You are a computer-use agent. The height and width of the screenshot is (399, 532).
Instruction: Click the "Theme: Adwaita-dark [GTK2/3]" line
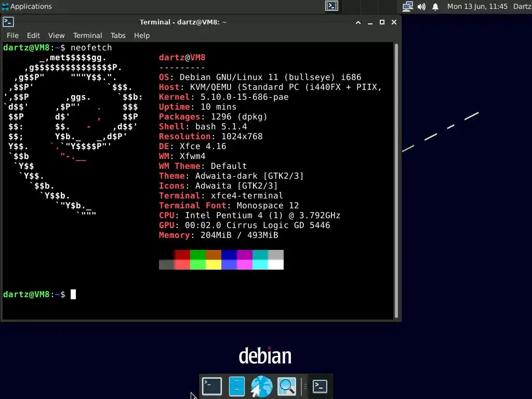(231, 176)
